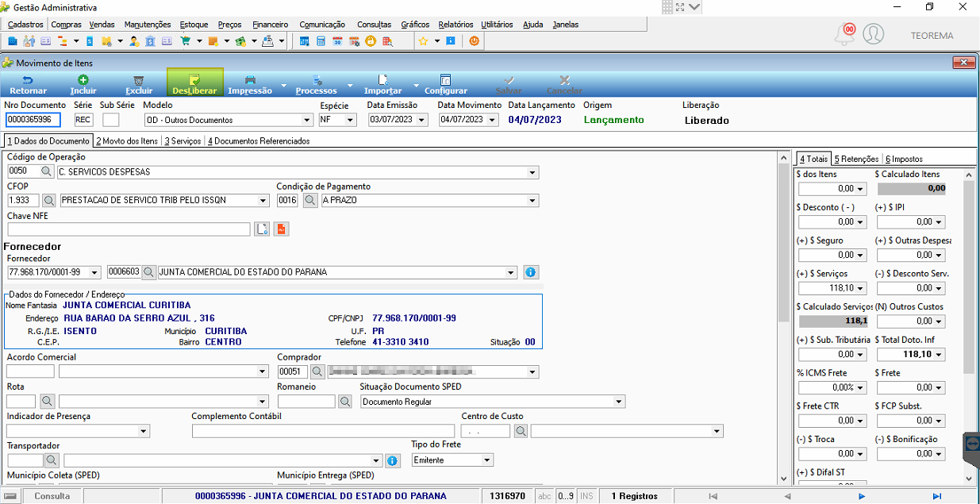Click the favorites star icon

tap(423, 40)
